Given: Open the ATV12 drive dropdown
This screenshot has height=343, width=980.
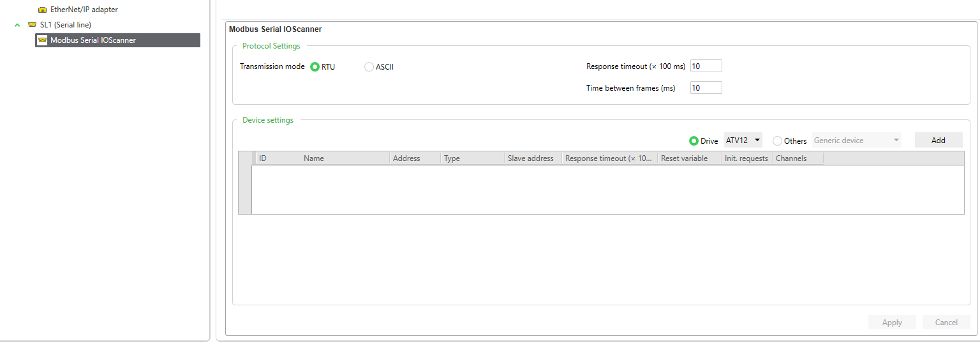Looking at the screenshot, I should (743, 141).
